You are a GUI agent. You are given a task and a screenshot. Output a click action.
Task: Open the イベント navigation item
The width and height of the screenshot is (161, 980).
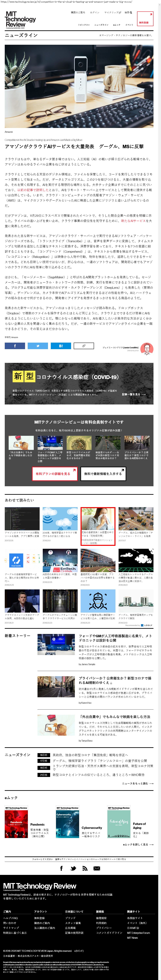129,25
